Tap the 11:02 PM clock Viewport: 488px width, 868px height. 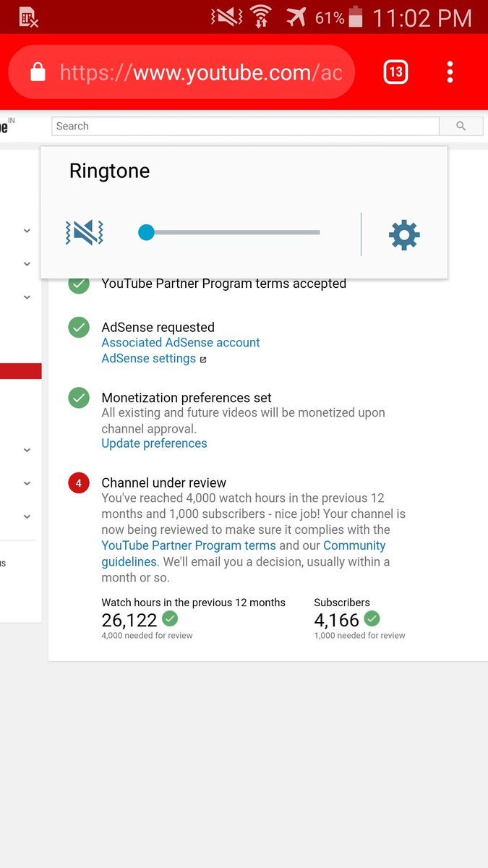pos(422,17)
